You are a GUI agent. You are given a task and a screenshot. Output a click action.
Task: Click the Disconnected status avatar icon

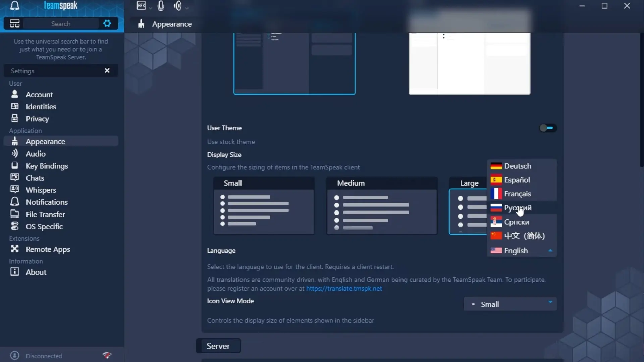[x=15, y=355]
